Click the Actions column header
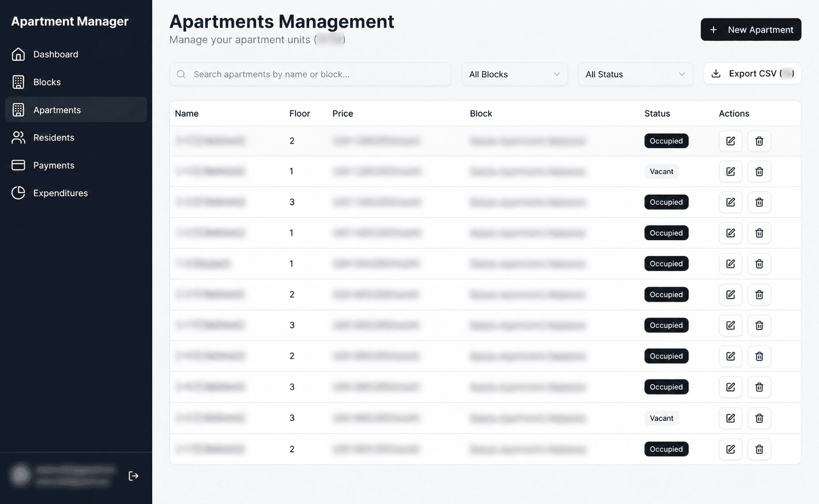Image resolution: width=819 pixels, height=504 pixels. tap(734, 114)
